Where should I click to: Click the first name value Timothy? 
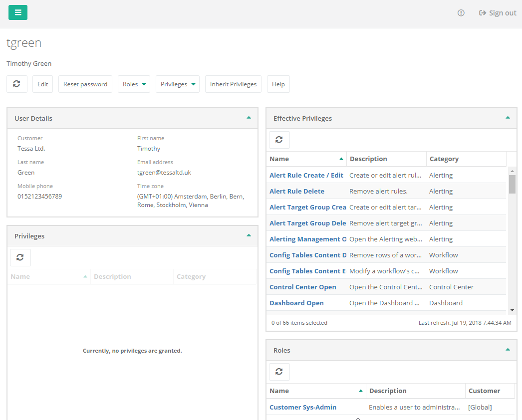[149, 149]
